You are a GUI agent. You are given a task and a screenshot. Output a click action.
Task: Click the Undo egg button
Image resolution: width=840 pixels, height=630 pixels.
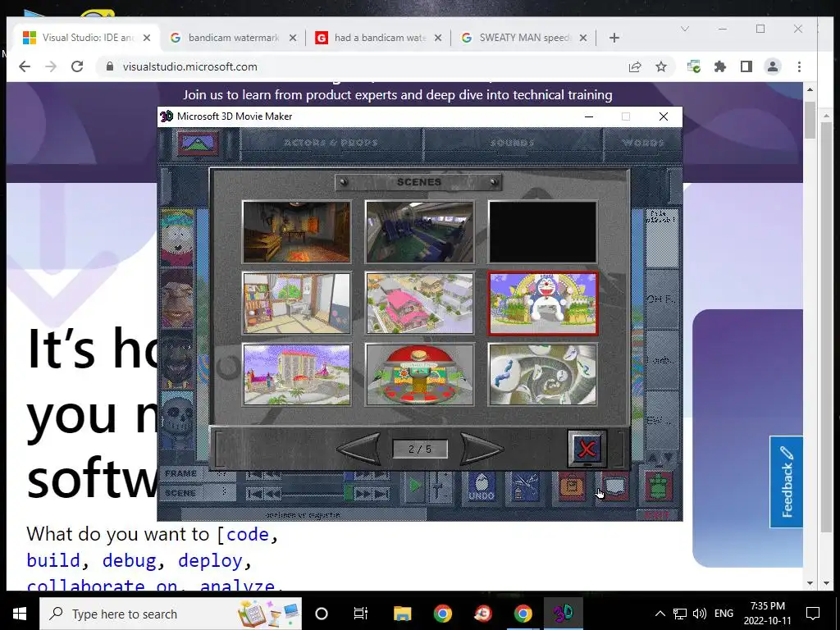[x=481, y=487]
